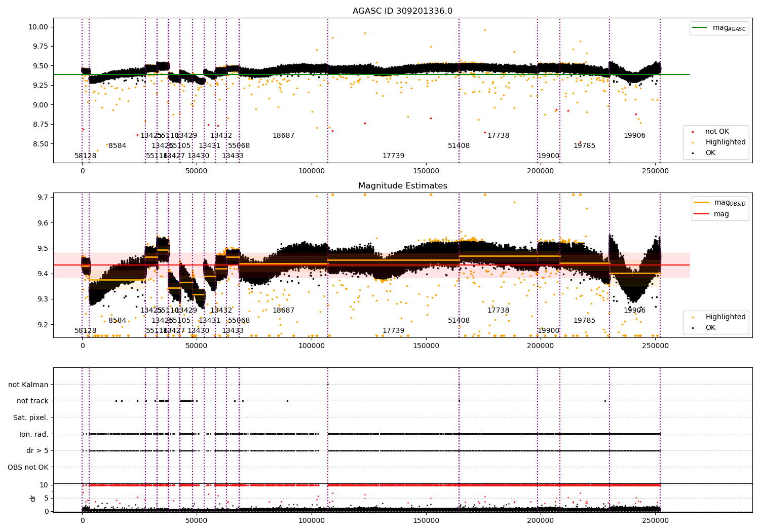The width and height of the screenshot is (760, 532).
Task: Click the 9.7 y-tick on middle plot
Action: click(43, 197)
